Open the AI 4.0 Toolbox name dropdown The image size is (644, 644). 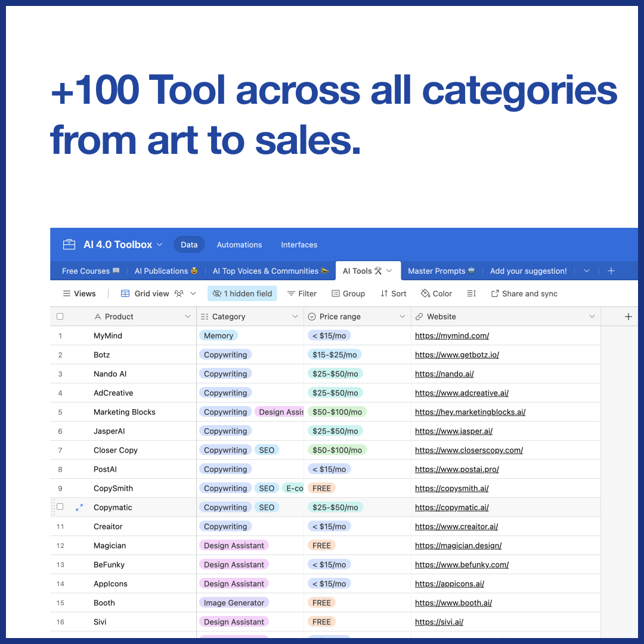click(x=160, y=245)
